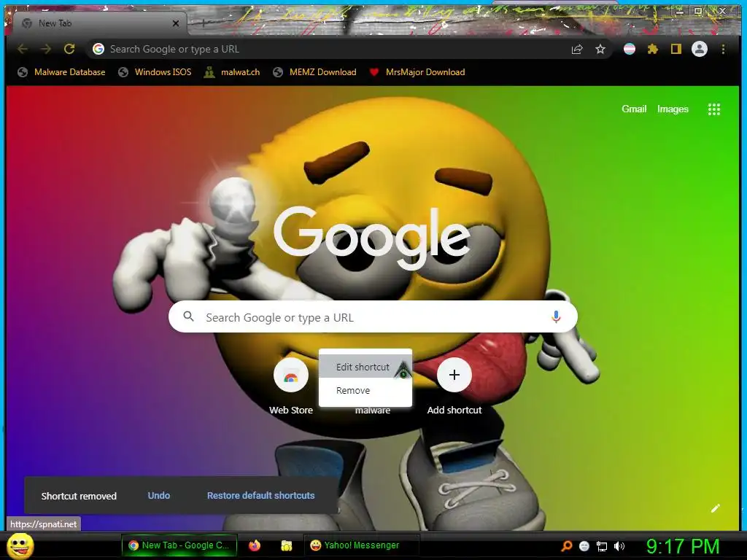Bookmark this tab with the star icon
This screenshot has width=747, height=560.
pyautogui.click(x=600, y=49)
